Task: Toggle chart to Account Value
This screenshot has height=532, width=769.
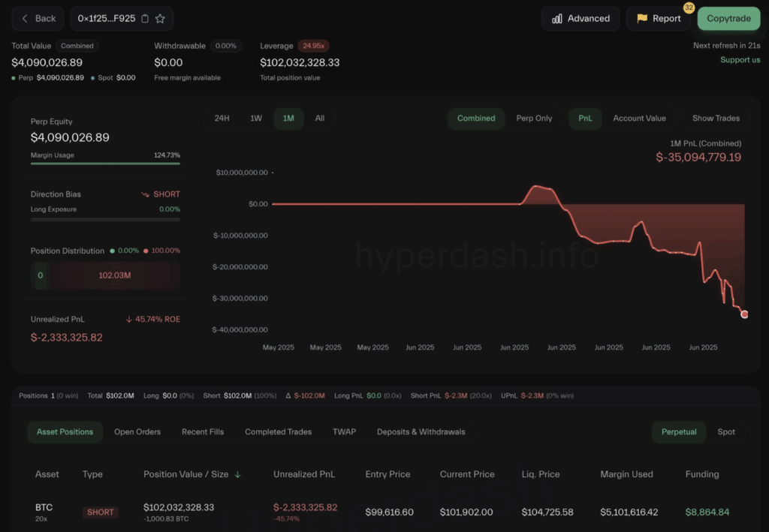Action: [x=639, y=119]
